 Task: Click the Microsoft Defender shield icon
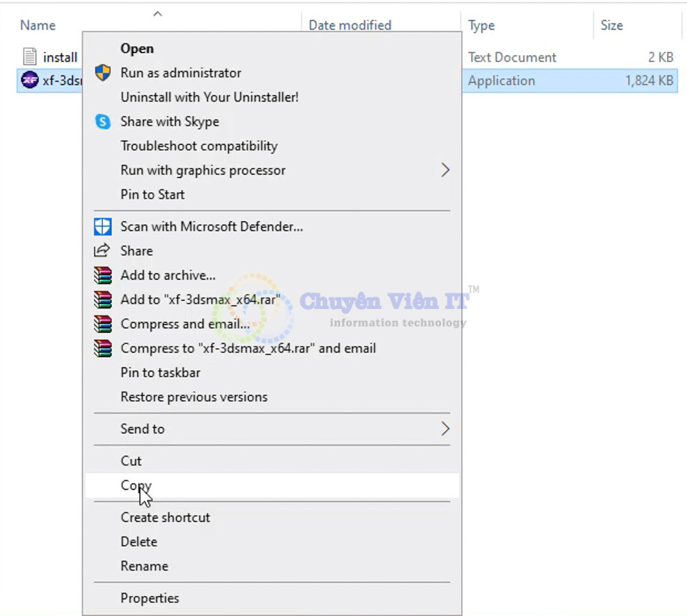[102, 227]
